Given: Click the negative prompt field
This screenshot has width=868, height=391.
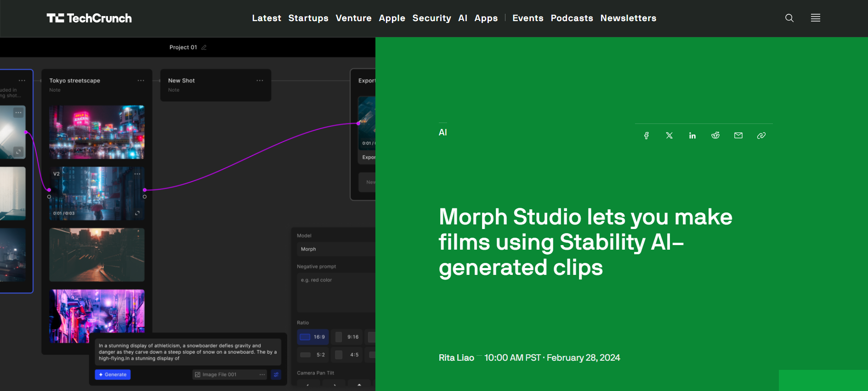Looking at the screenshot, I should (336, 292).
